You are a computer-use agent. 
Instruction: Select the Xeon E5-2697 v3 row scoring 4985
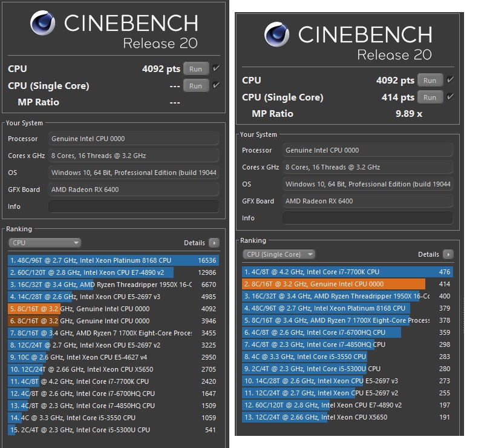(x=113, y=297)
